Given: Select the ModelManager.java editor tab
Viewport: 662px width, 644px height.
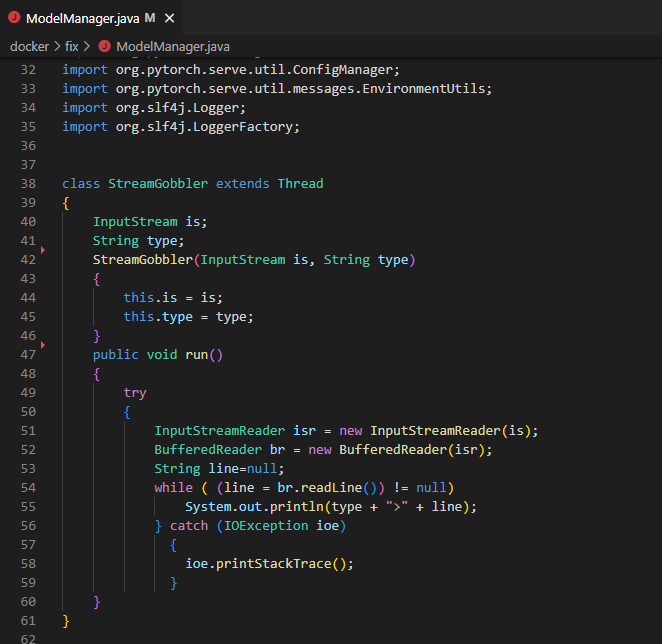Looking at the screenshot, I should tap(91, 18).
